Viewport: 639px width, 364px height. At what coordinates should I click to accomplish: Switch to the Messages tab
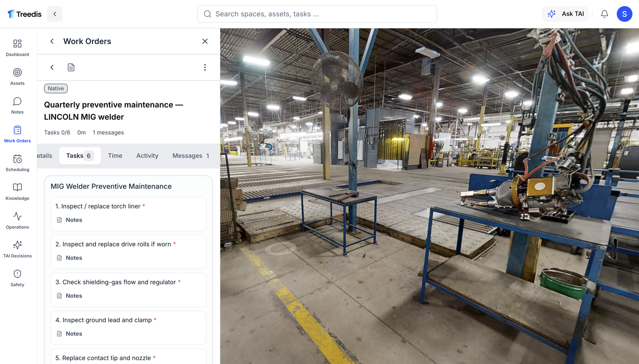[x=191, y=156]
